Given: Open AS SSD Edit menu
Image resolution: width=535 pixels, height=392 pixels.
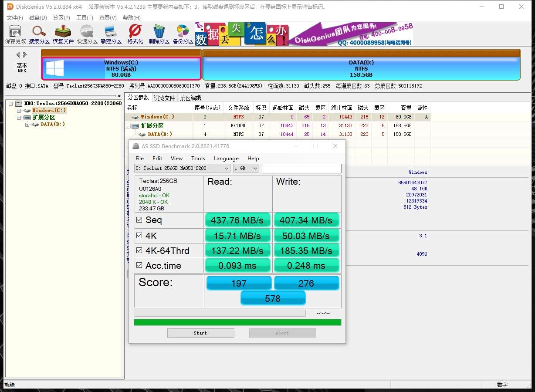Looking at the screenshot, I should click(157, 159).
